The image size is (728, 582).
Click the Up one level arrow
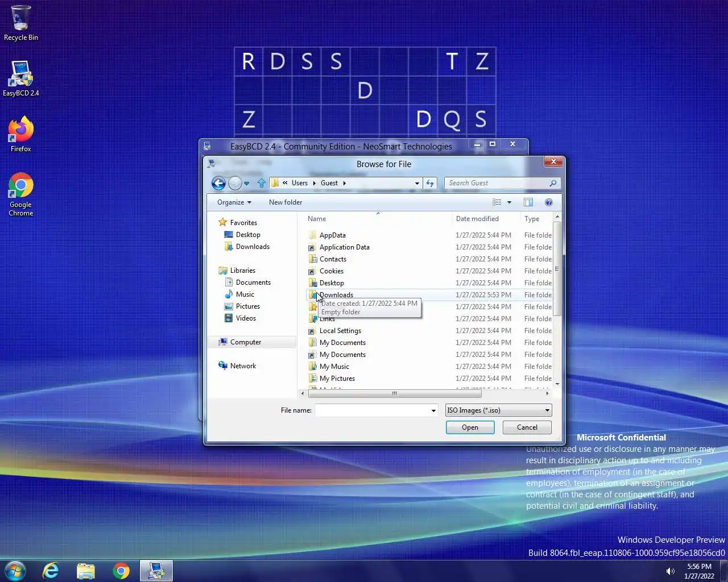click(x=262, y=183)
